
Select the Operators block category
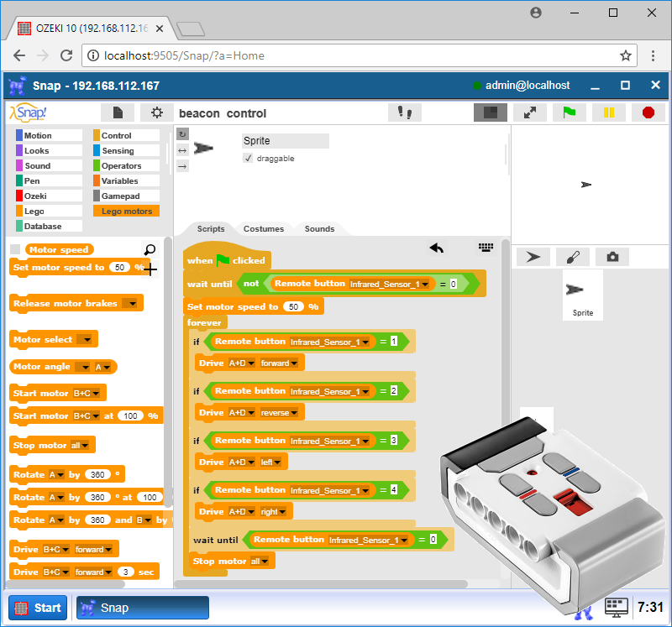(x=126, y=165)
